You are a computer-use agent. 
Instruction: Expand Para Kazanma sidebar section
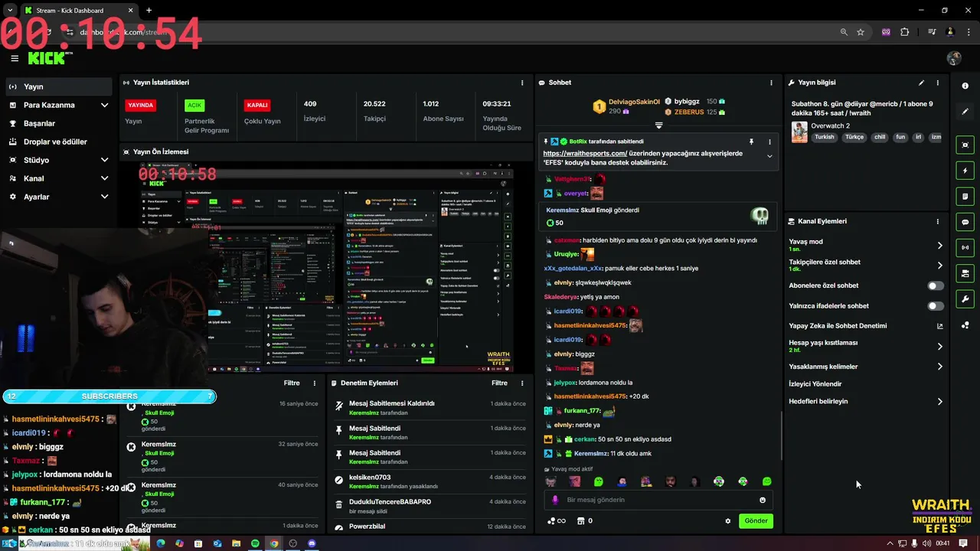click(x=104, y=105)
